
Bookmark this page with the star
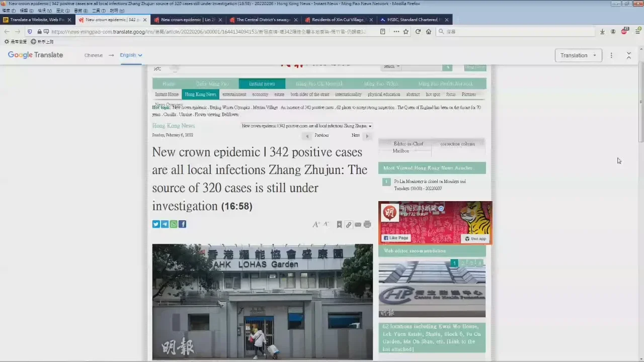[406, 32]
